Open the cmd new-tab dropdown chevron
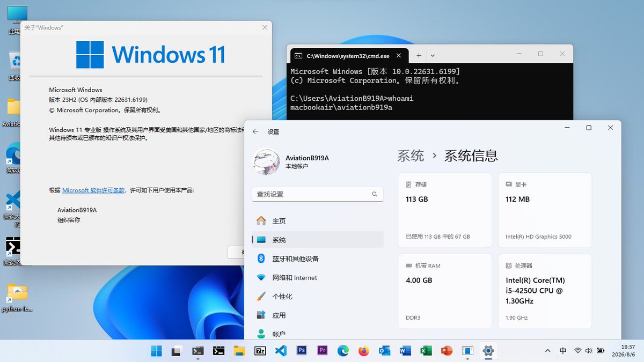The width and height of the screenshot is (644, 362). [x=433, y=55]
